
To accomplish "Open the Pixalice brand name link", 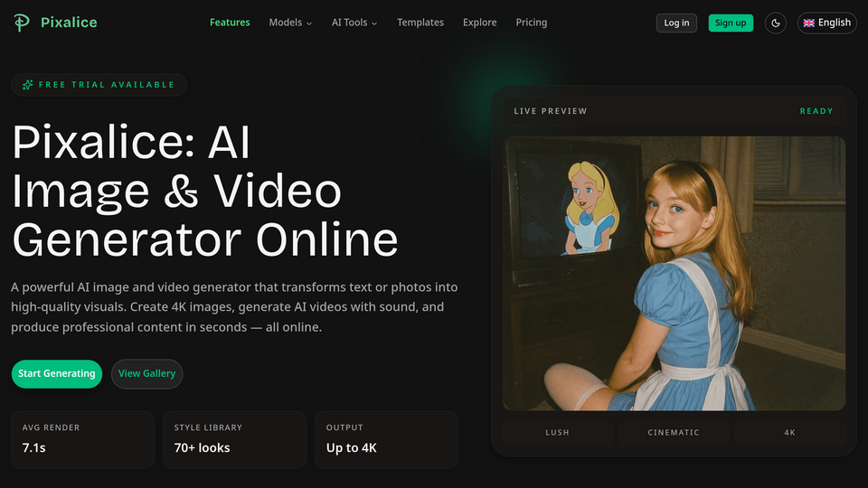I will pyautogui.click(x=69, y=22).
